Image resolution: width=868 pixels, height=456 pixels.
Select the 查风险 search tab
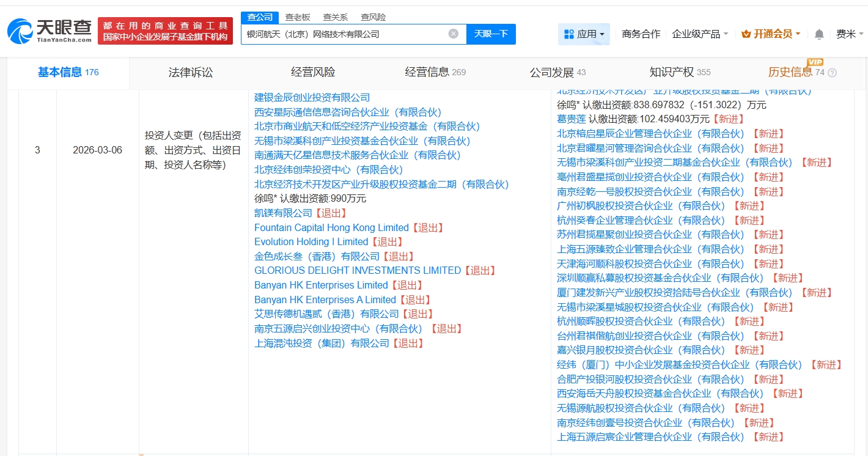(x=373, y=17)
